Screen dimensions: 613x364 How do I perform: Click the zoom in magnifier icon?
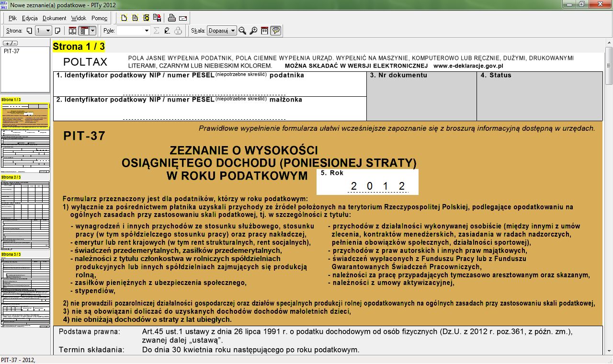253,31
